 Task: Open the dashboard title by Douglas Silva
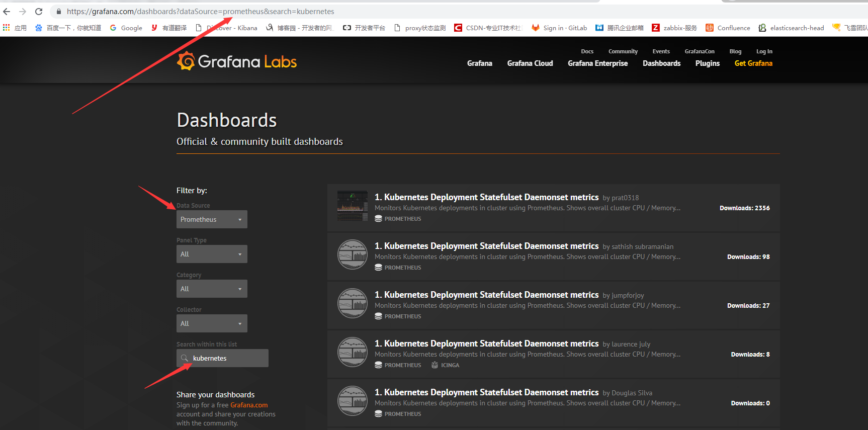486,392
